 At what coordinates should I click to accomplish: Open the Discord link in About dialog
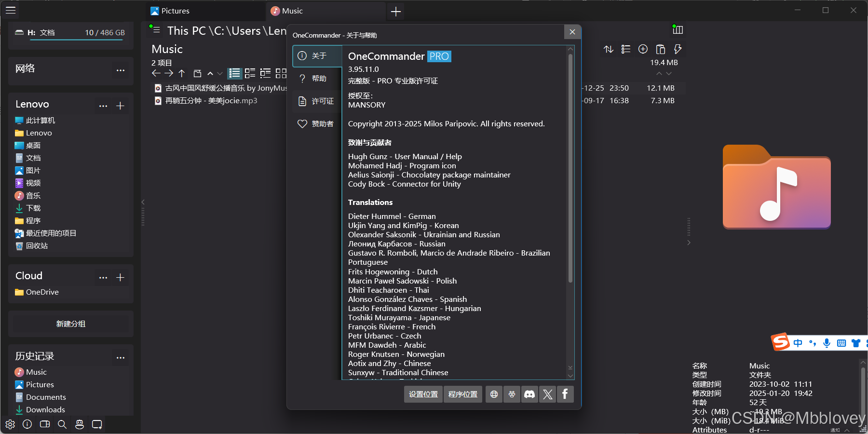[x=529, y=394]
